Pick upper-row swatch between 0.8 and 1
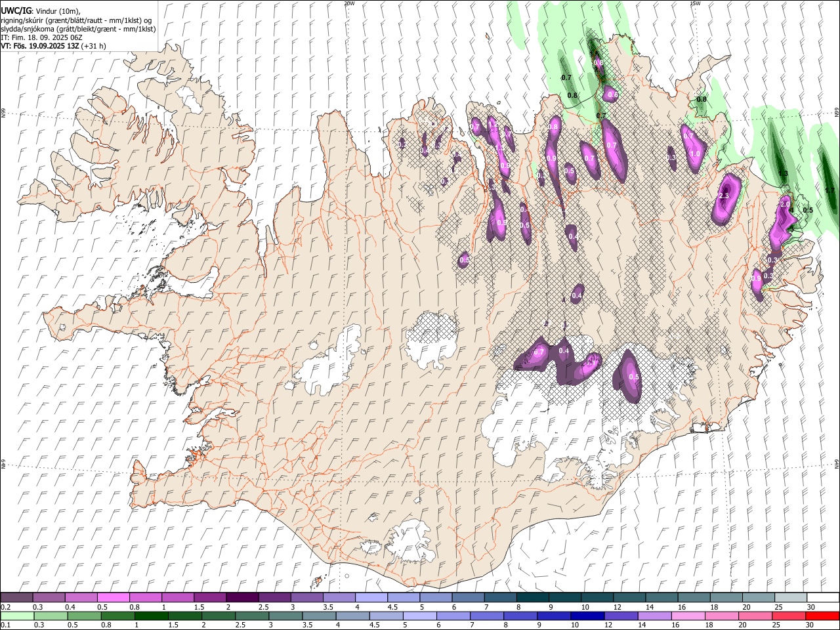Screen dimensions: 840x630 (145, 597)
